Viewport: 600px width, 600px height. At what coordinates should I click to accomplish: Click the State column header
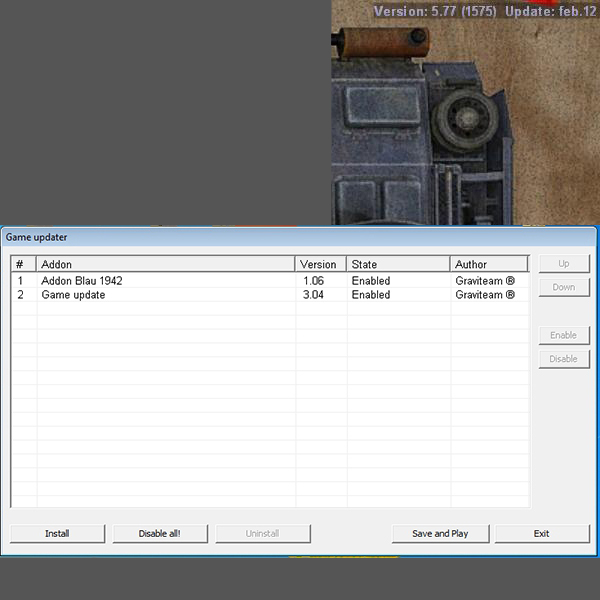pos(398,264)
